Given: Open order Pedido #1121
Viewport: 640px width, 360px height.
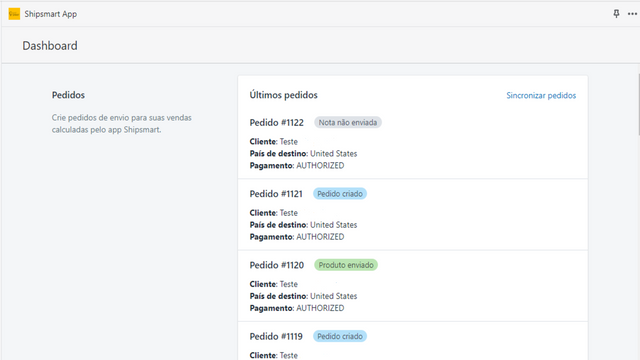Looking at the screenshot, I should point(276,194).
